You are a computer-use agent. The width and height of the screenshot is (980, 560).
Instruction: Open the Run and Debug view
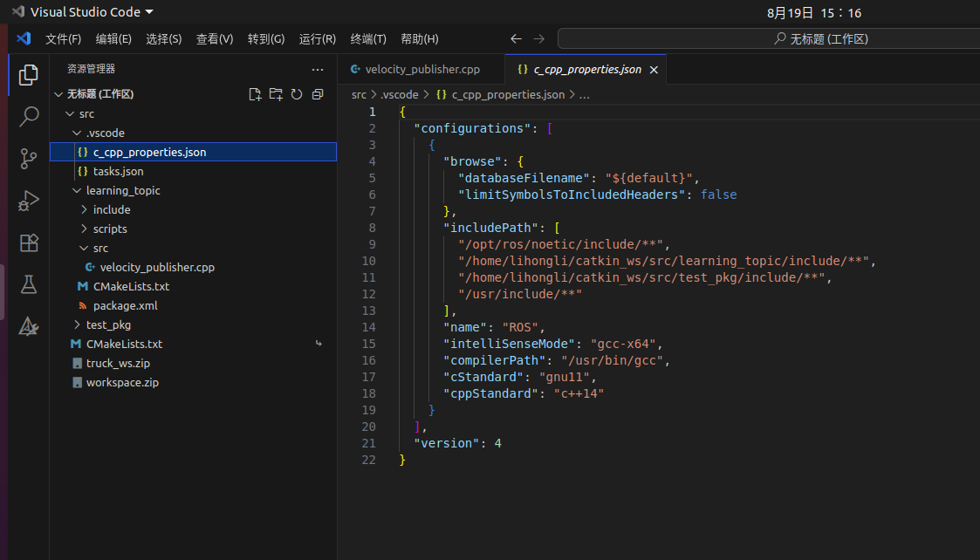pos(28,201)
